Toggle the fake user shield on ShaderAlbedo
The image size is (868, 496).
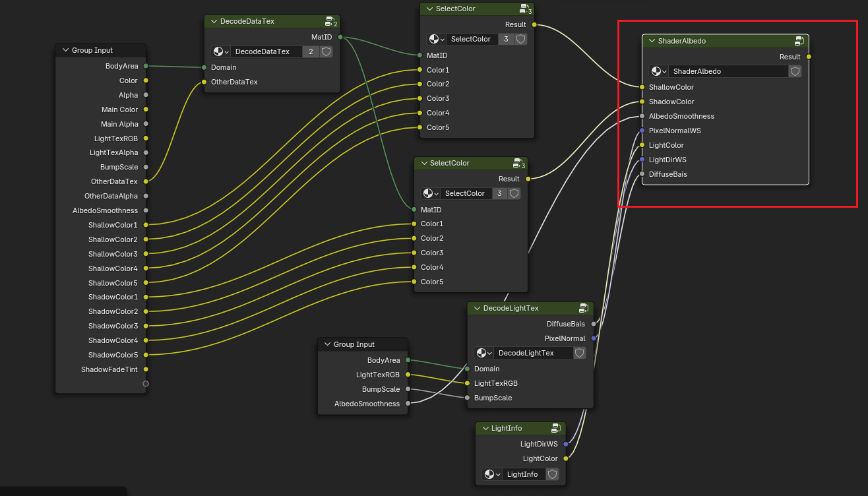pyautogui.click(x=795, y=71)
